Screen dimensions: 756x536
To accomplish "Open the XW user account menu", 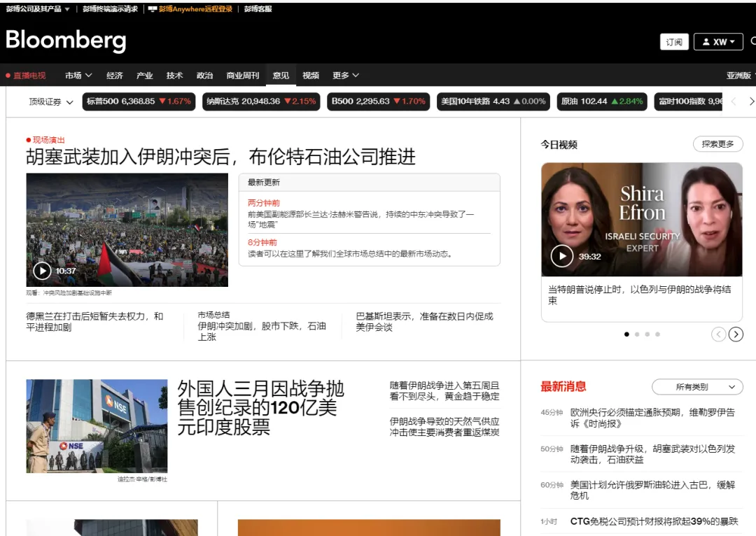I will pyautogui.click(x=718, y=42).
